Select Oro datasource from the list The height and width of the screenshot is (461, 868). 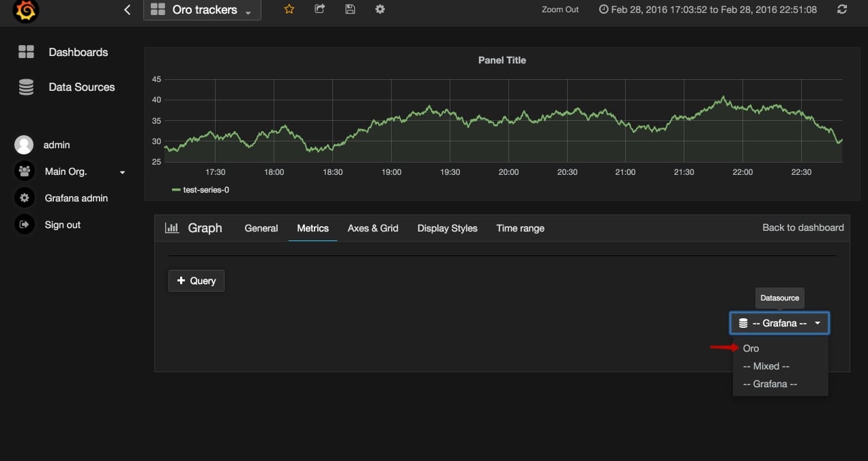pyautogui.click(x=751, y=348)
